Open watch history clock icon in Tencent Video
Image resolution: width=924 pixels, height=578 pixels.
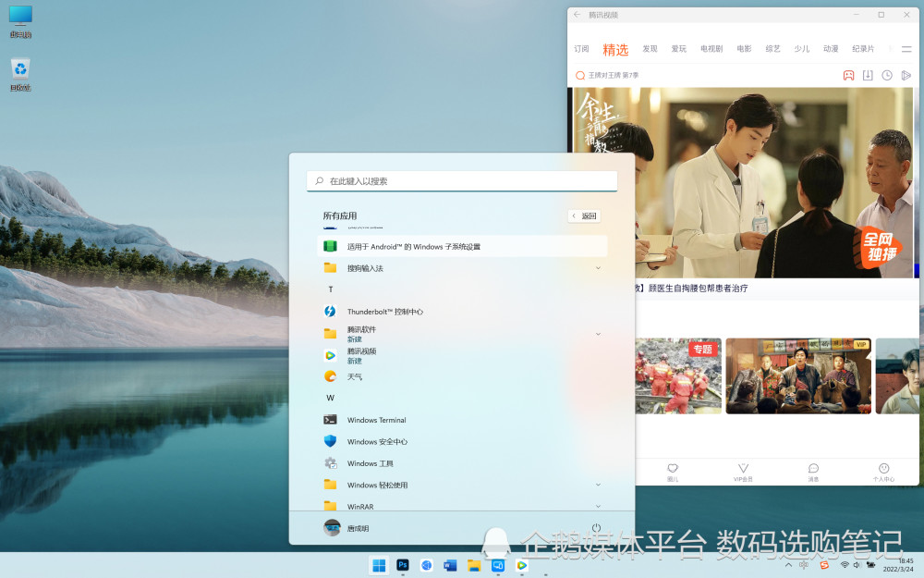coord(887,76)
